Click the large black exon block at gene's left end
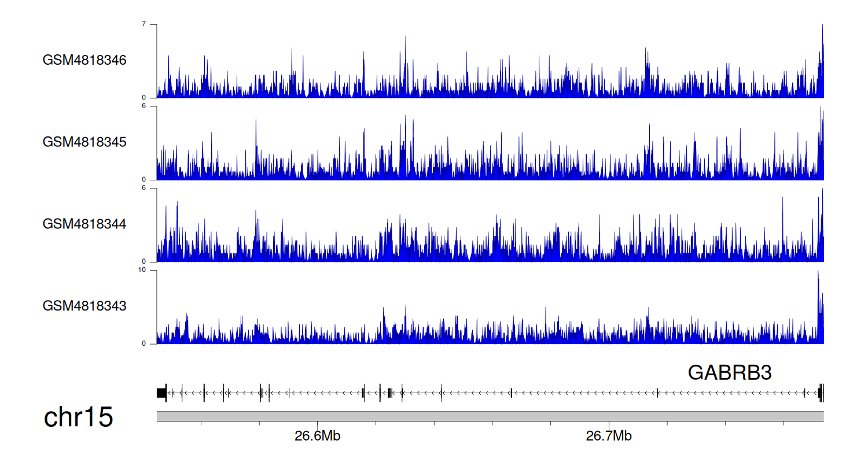This screenshot has width=868, height=451. click(x=161, y=393)
